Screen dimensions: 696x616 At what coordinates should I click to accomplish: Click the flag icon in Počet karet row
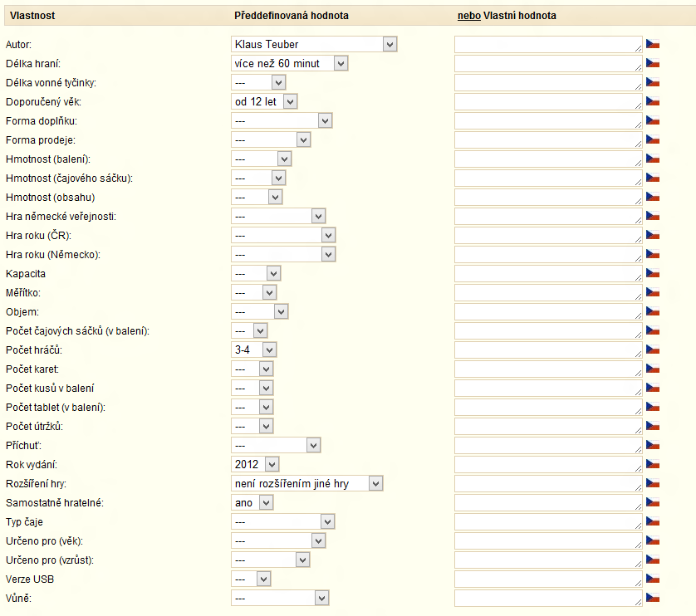pos(653,369)
